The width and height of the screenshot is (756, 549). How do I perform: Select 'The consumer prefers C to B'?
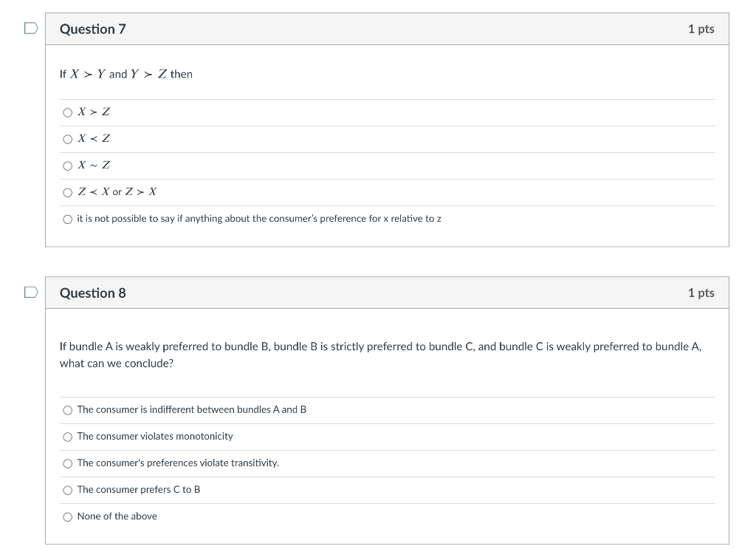[x=67, y=490]
